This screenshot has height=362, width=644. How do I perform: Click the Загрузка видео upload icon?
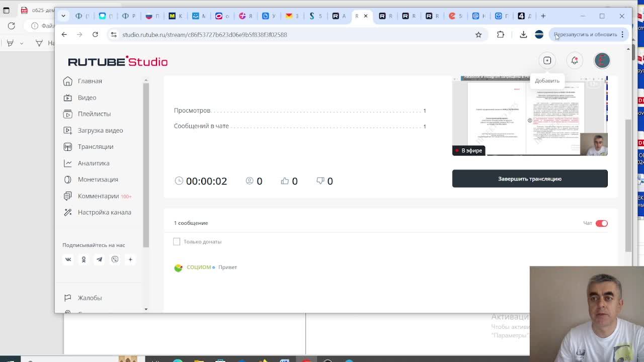(x=68, y=130)
